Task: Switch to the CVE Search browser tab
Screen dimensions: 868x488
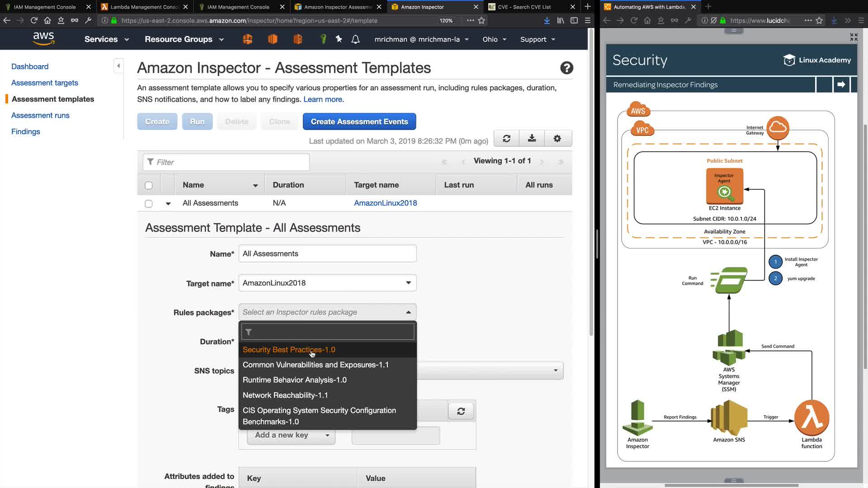Action: point(524,7)
